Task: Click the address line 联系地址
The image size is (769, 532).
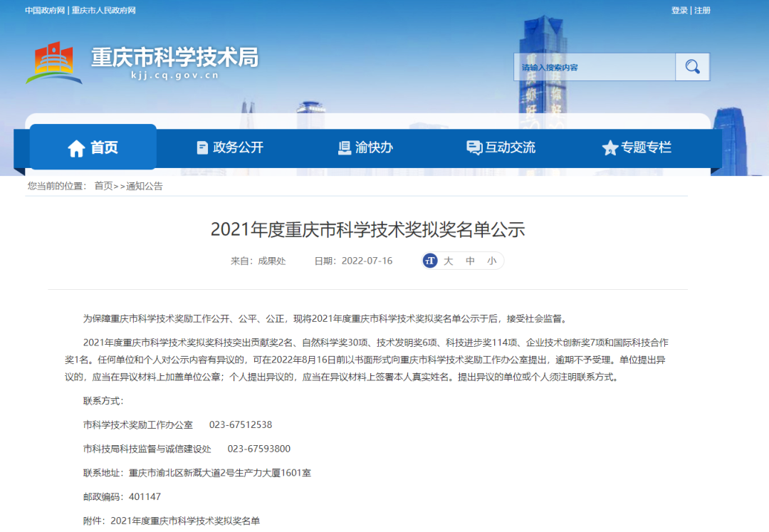Action: coord(197,473)
